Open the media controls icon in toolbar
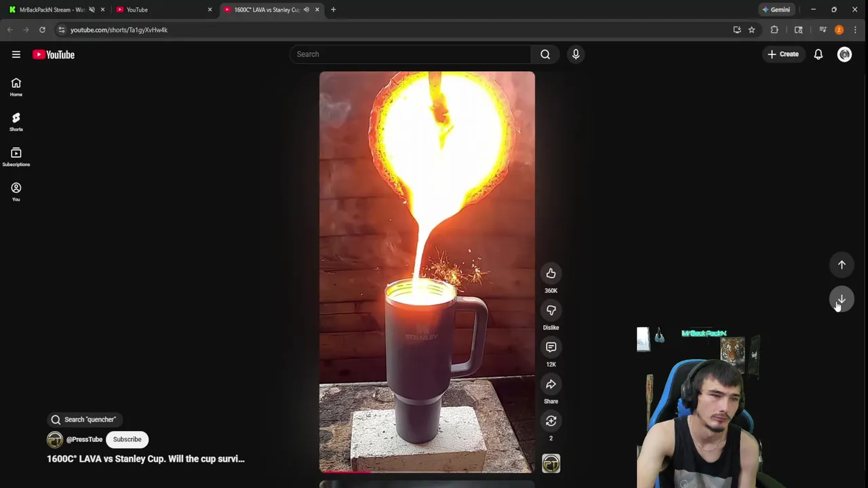 pyautogui.click(x=823, y=30)
